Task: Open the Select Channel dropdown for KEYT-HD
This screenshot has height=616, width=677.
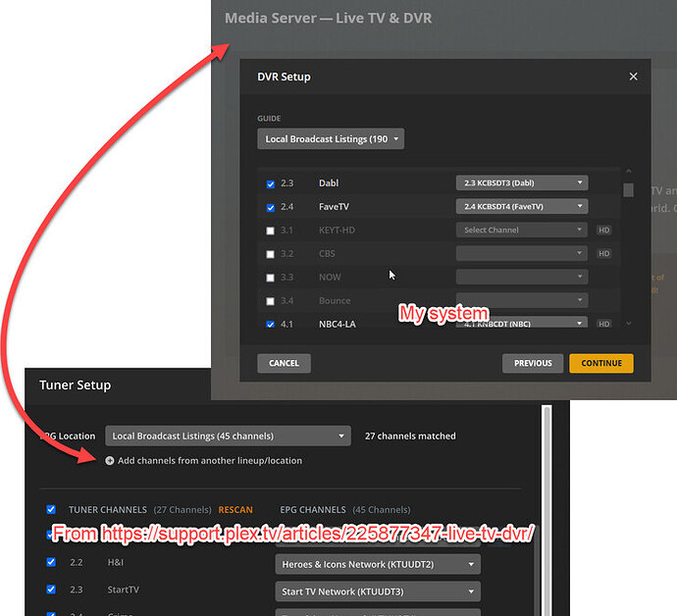Action: coord(522,230)
